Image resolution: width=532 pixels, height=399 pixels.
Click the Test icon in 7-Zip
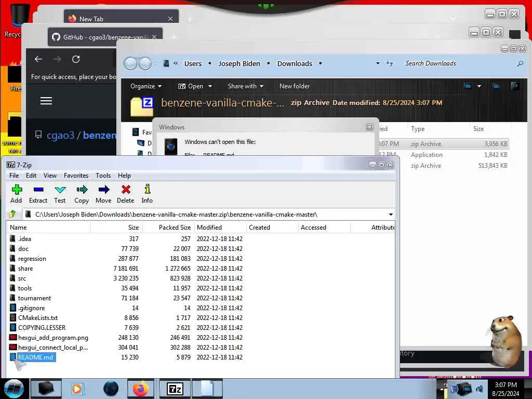(x=60, y=189)
